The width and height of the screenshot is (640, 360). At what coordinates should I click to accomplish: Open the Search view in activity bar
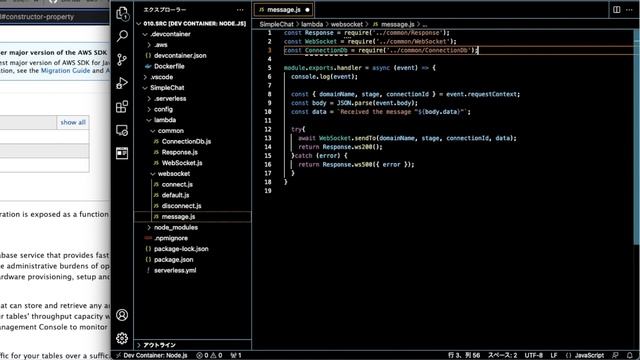[122, 36]
